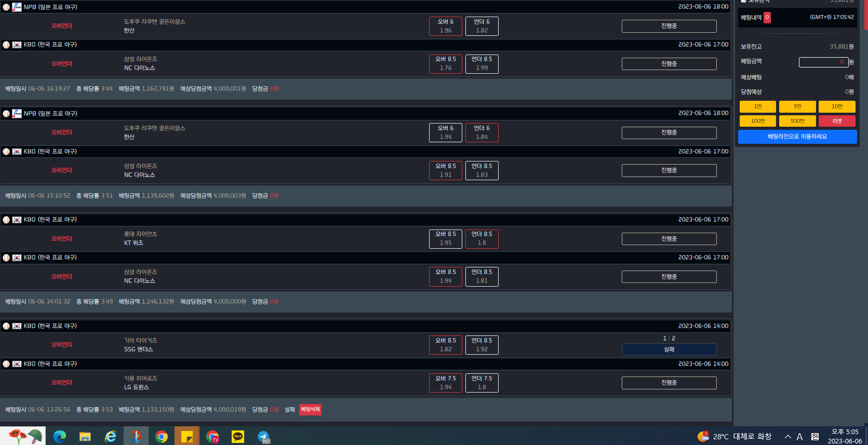Open Google Chrome from the taskbar
This screenshot has width=868, height=445.
pos(162,437)
